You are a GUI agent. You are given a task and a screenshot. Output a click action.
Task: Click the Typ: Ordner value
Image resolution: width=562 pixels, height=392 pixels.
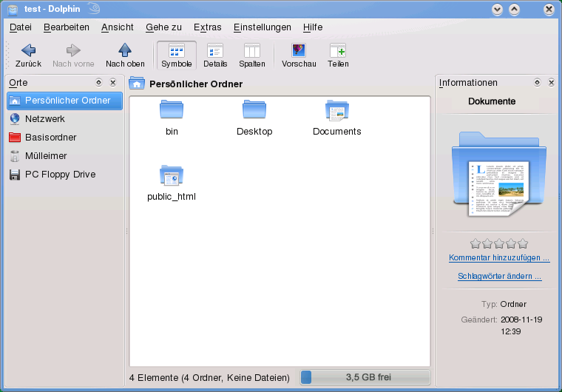pyautogui.click(x=513, y=304)
